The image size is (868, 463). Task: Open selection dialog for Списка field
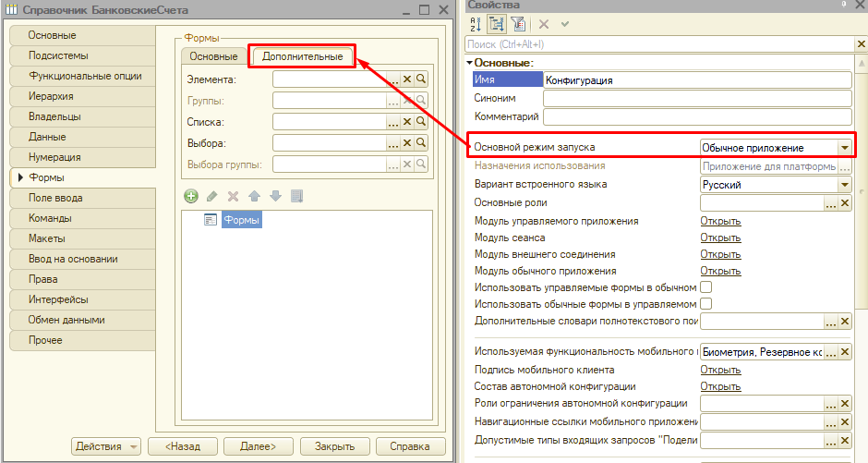point(393,122)
